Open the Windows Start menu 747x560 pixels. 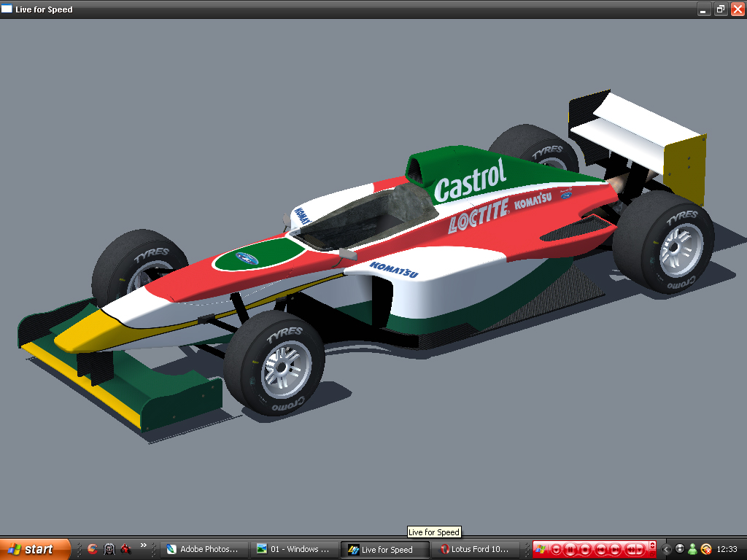coord(35,549)
